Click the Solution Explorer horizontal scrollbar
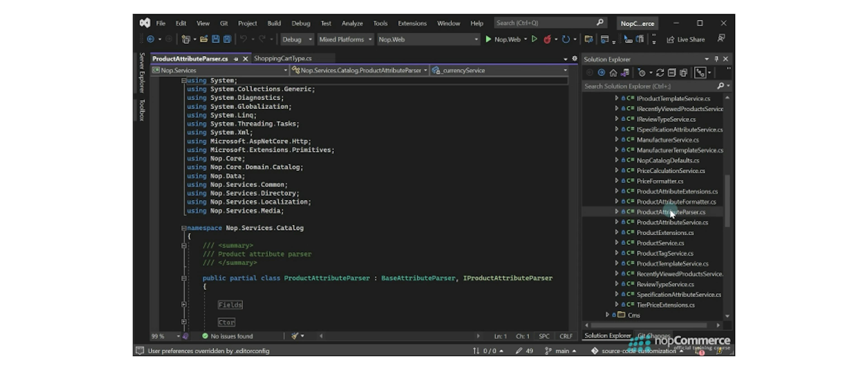868x370 pixels. point(649,325)
